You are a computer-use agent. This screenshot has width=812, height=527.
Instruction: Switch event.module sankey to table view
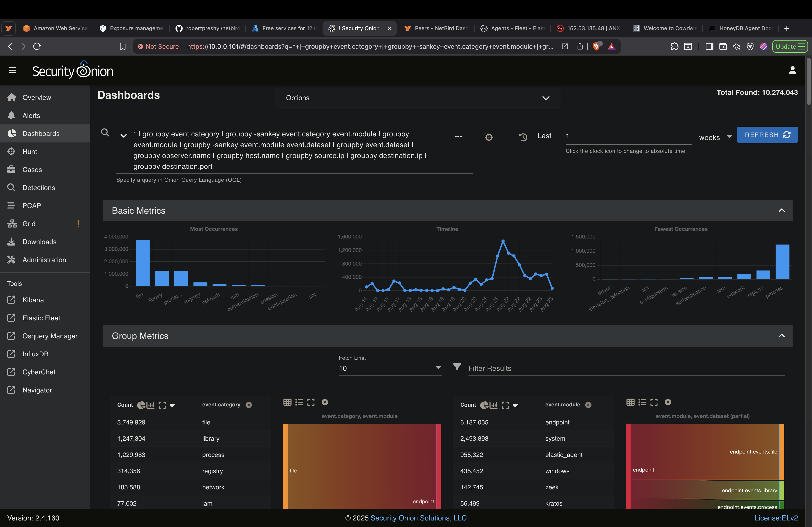(x=630, y=402)
